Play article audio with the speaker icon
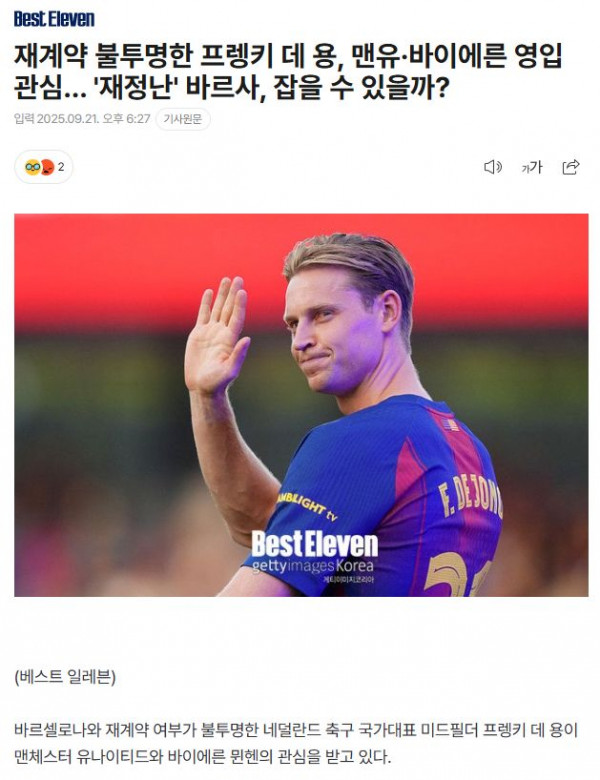600x780 pixels. coord(493,167)
